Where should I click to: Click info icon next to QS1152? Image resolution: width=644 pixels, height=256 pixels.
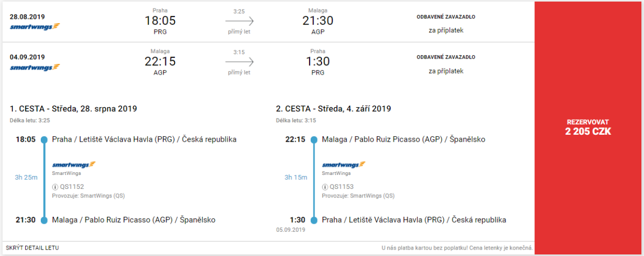pos(55,187)
